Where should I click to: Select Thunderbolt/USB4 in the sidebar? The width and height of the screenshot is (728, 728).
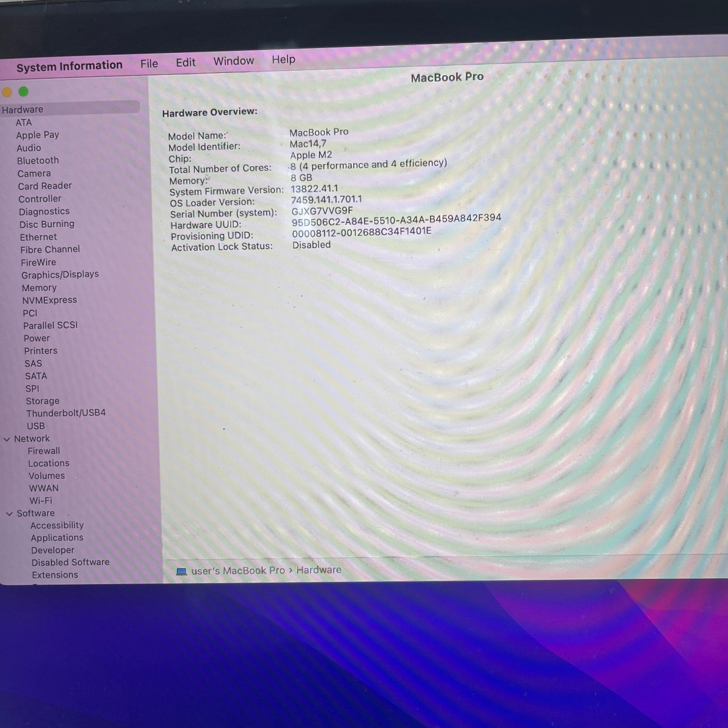coord(66,413)
